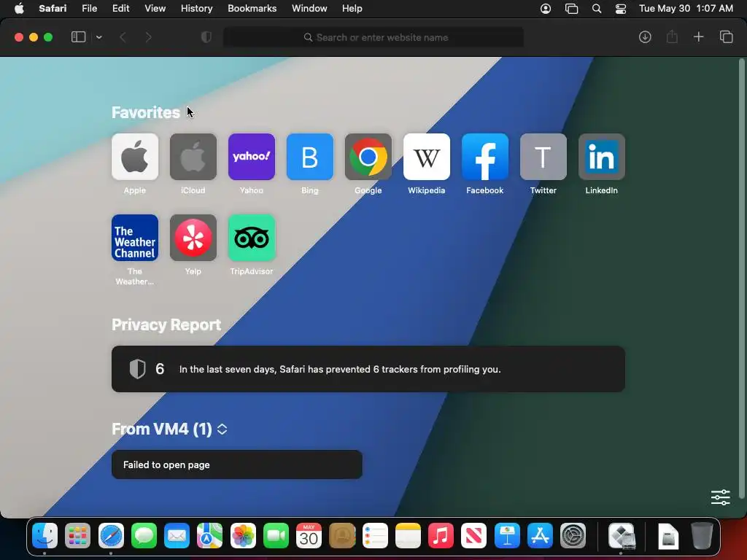The image size is (747, 560).
Task: Toggle the Safari sidebar
Action: click(78, 37)
